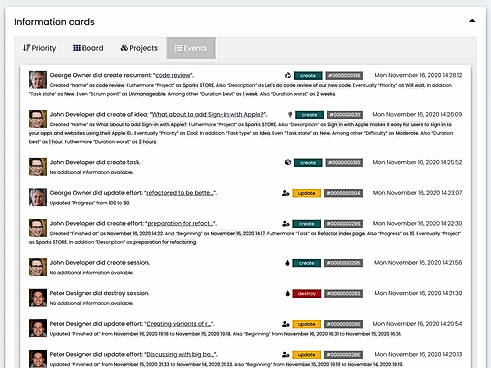Click the create badge in code review row

click(308, 76)
